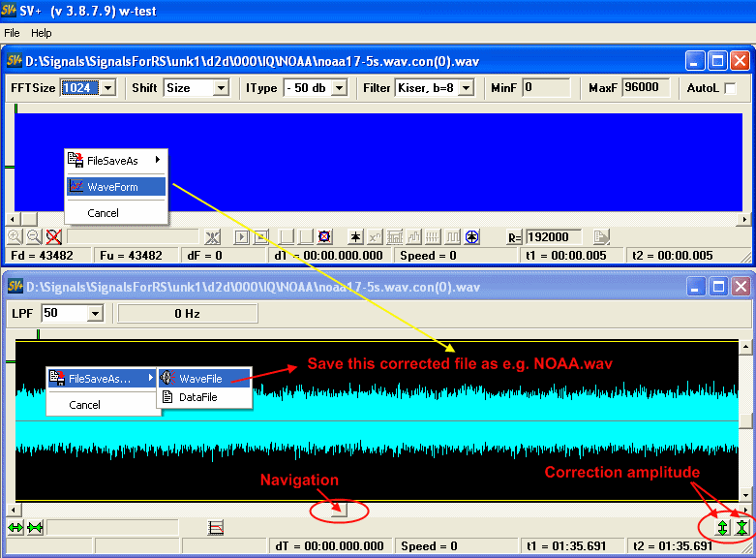Choose WaveFile from the FileSaveAs submenu

[198, 379]
